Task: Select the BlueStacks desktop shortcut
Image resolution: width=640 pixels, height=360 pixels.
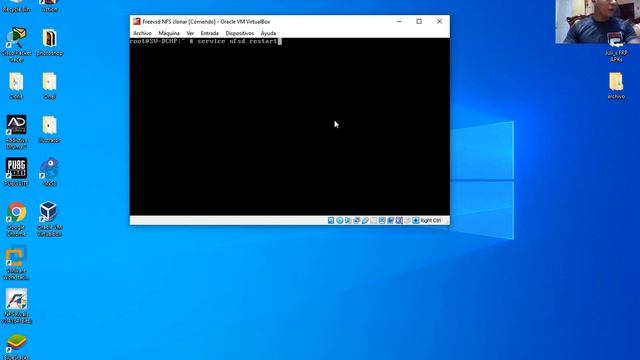Action: coord(16,347)
